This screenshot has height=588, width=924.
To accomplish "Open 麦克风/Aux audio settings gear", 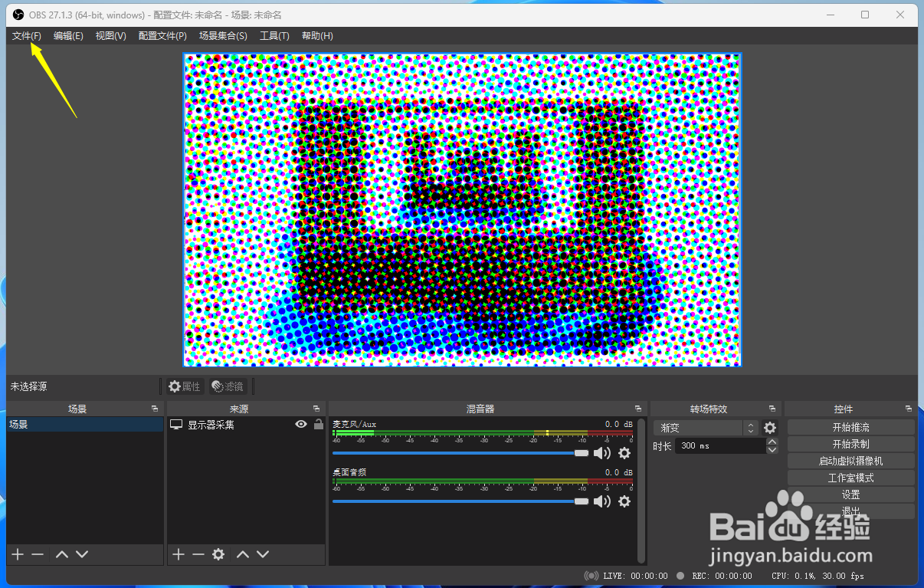I will pyautogui.click(x=624, y=453).
